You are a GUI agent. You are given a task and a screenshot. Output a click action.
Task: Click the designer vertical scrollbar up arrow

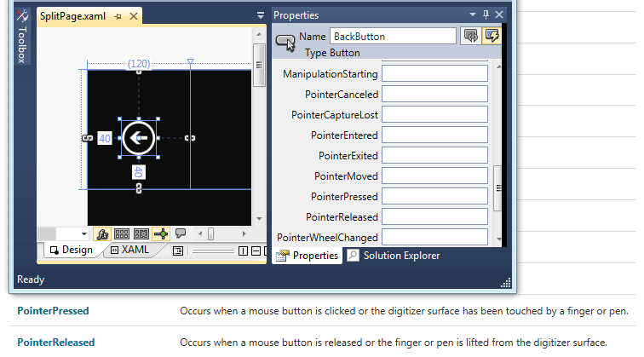(x=259, y=35)
